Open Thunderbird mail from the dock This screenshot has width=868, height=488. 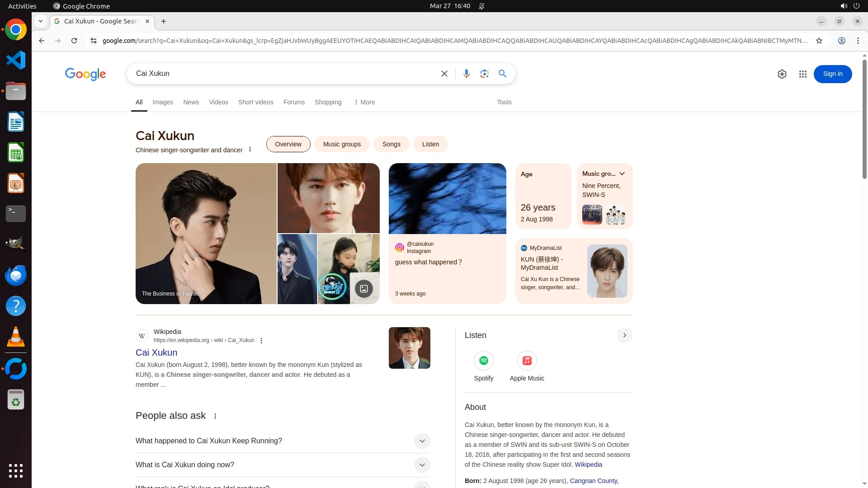[x=16, y=275]
